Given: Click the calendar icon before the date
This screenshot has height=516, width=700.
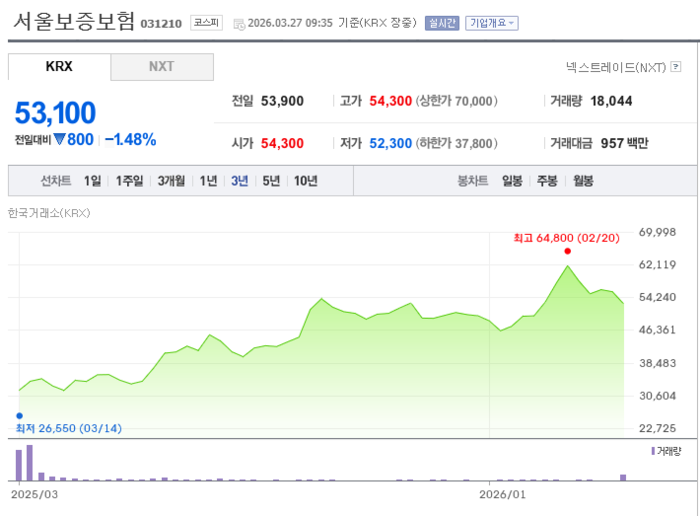Looking at the screenshot, I should pyautogui.click(x=238, y=23).
